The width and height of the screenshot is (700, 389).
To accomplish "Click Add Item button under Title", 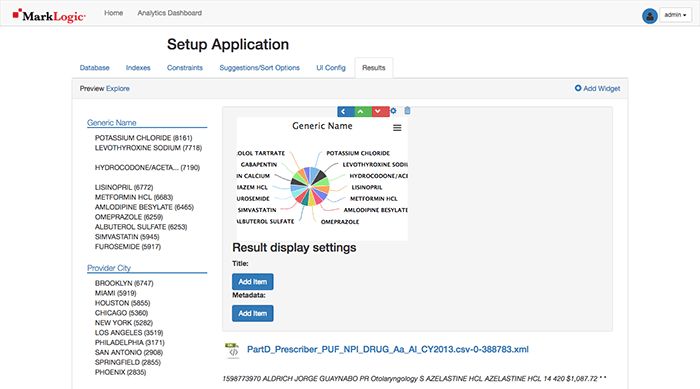I will (x=253, y=282).
